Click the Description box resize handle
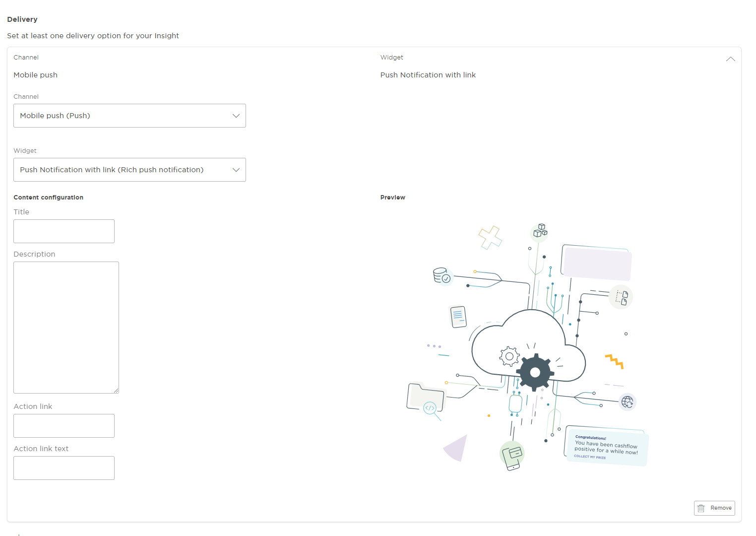 pyautogui.click(x=116, y=391)
